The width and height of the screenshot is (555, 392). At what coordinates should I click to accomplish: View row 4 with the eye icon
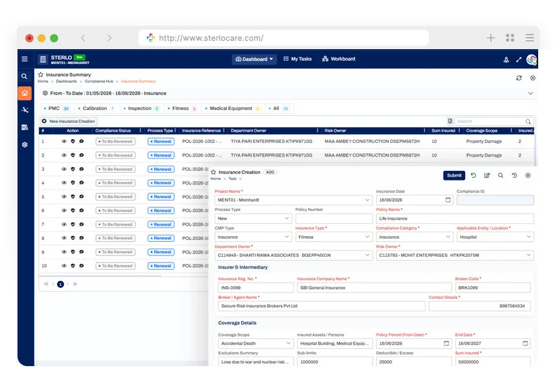click(64, 182)
